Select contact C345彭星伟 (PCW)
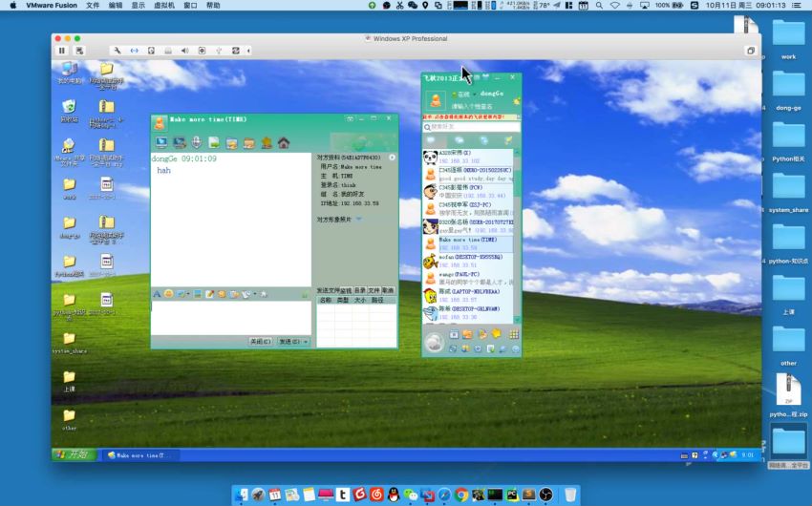The height and width of the screenshot is (506, 812). point(468,192)
